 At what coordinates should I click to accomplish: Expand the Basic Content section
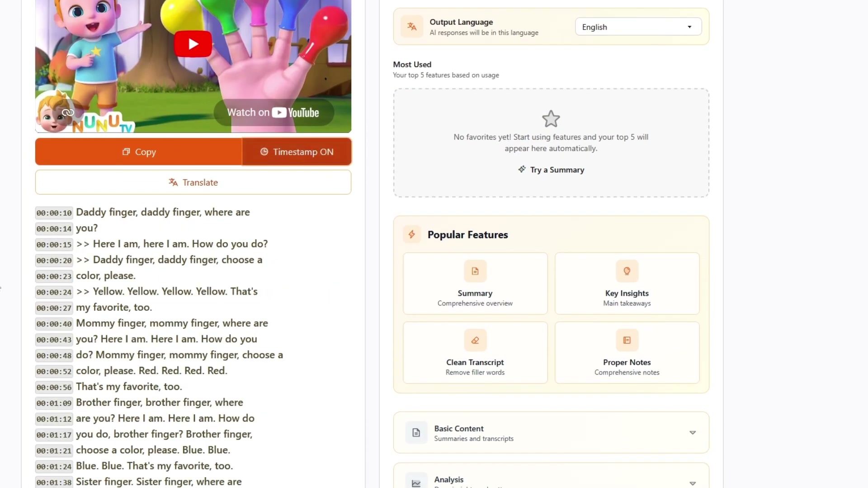(x=551, y=433)
